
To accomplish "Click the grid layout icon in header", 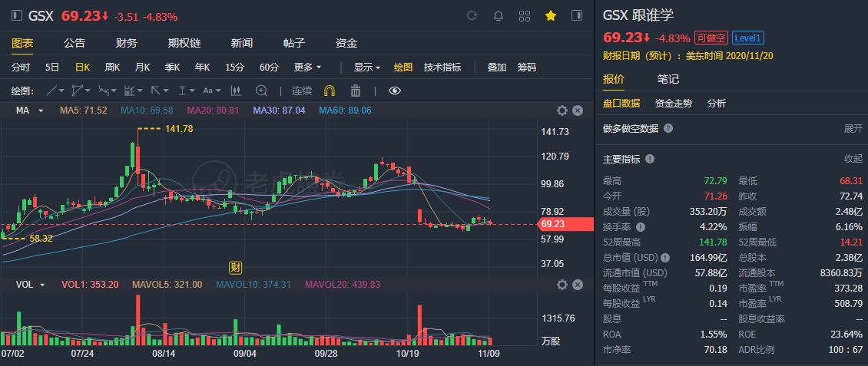I will tap(525, 15).
